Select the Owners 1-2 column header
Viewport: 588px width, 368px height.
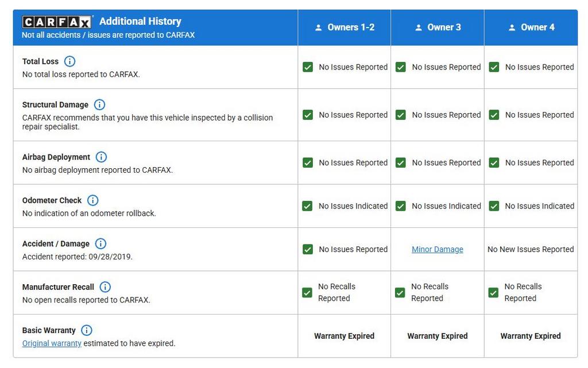(345, 28)
